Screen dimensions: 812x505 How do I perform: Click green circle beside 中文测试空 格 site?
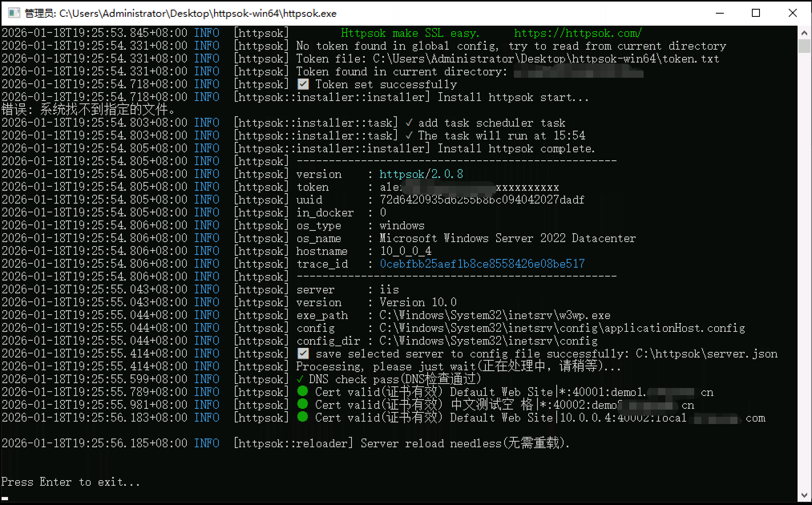click(x=303, y=404)
